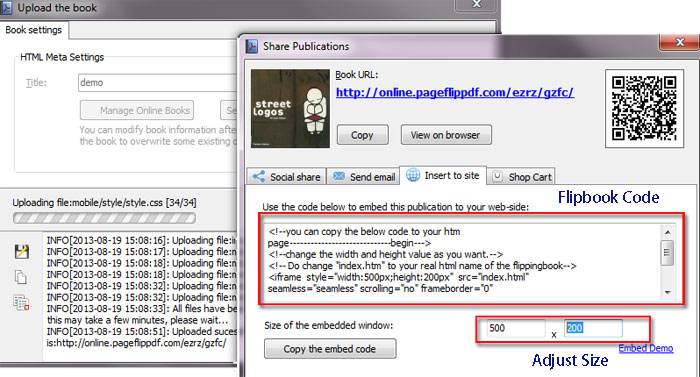Click the embed width field showing 500
This screenshot has width=700, height=377.
[516, 328]
